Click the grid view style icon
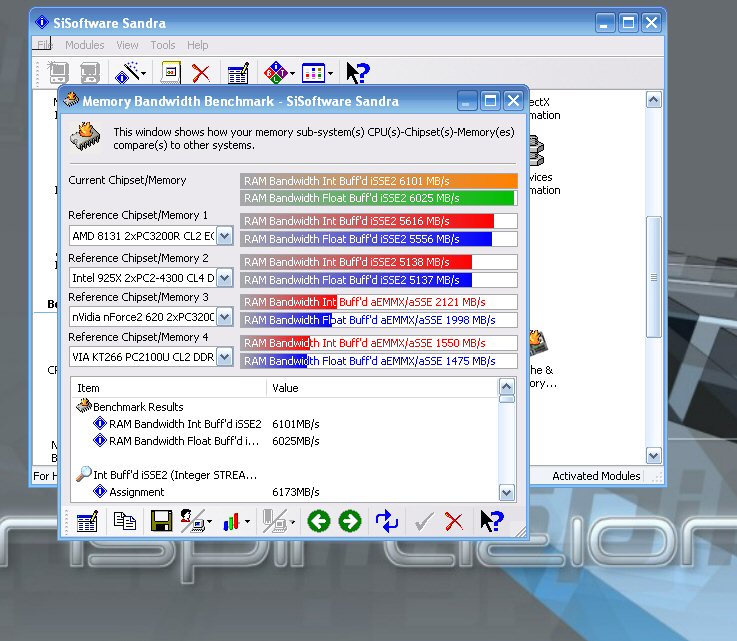 [x=314, y=73]
